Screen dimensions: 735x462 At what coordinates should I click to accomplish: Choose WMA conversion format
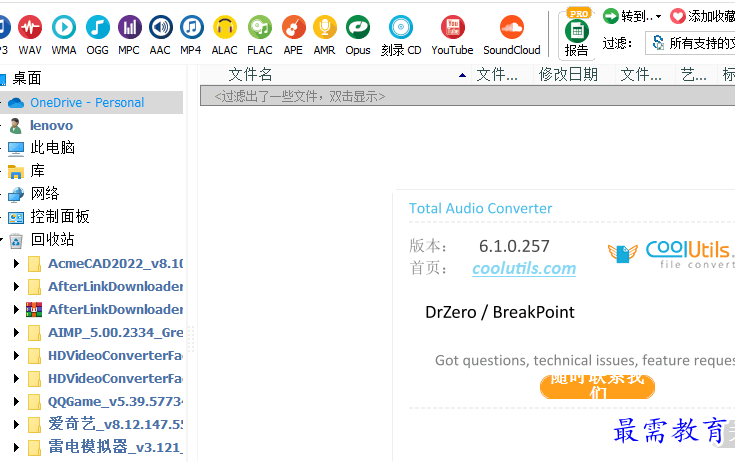click(64, 28)
